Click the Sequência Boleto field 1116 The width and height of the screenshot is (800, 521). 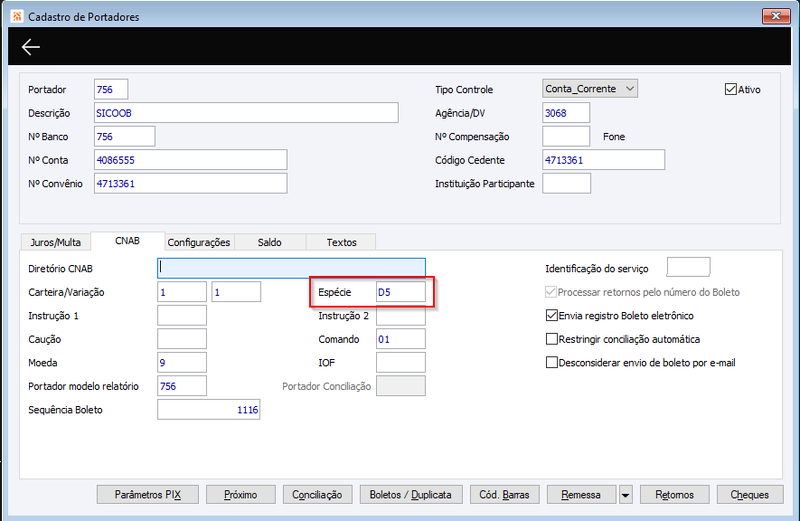pyautogui.click(x=209, y=409)
